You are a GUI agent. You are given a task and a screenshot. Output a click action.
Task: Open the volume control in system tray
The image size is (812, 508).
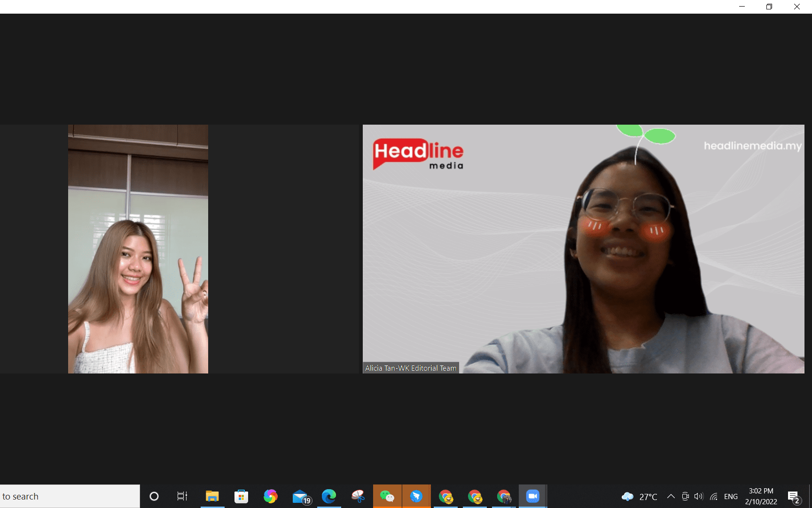(699, 496)
